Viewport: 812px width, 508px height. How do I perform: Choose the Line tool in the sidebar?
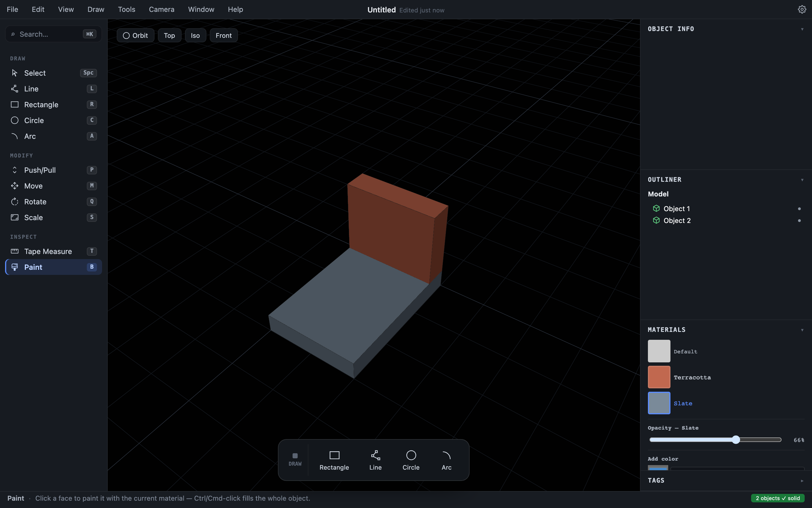pos(54,89)
